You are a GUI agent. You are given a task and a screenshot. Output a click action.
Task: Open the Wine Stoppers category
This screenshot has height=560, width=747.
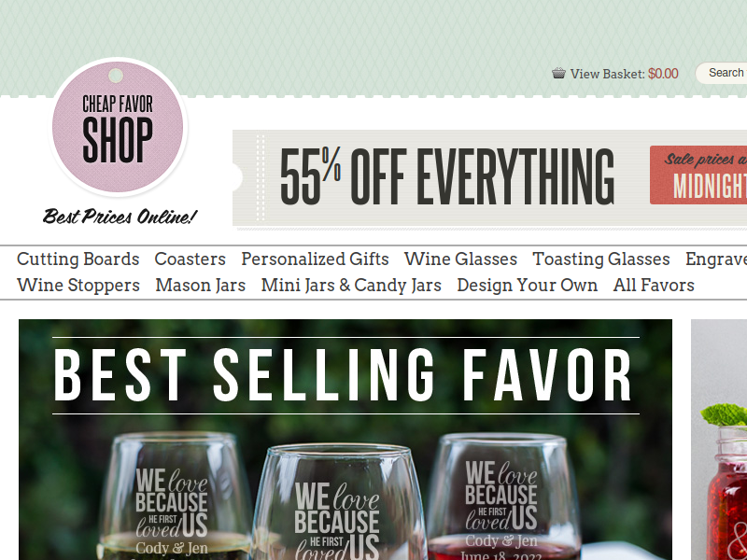pos(78,286)
